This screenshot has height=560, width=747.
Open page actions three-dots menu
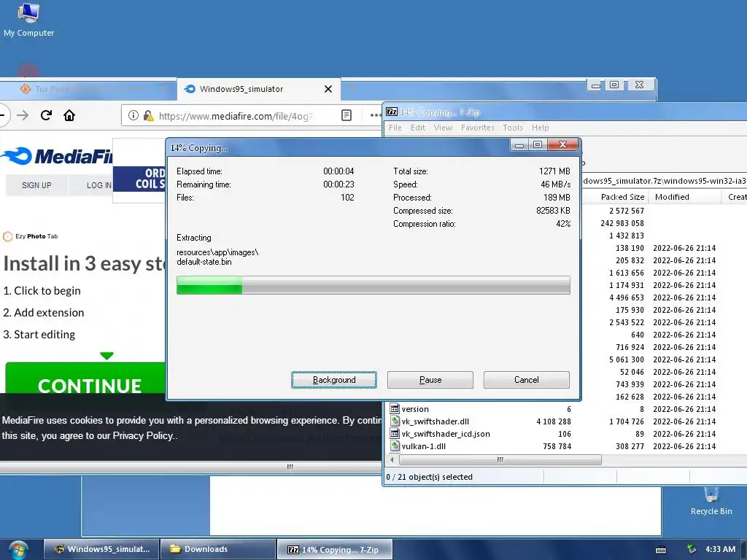[x=376, y=115]
